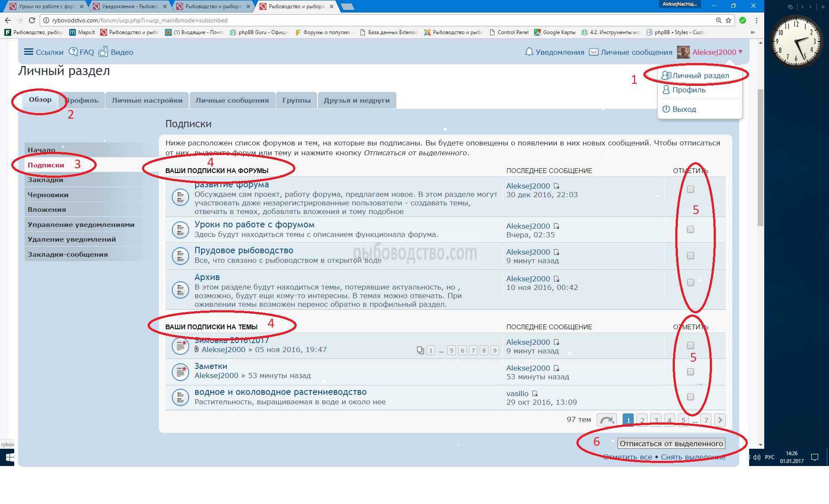Click the Ссылки hamburger menu icon

pyautogui.click(x=28, y=52)
